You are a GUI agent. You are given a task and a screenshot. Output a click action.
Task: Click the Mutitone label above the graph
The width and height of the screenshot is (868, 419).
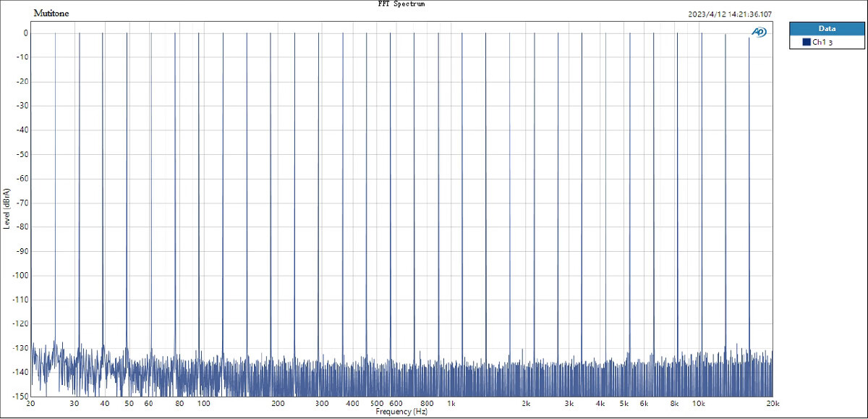(51, 13)
